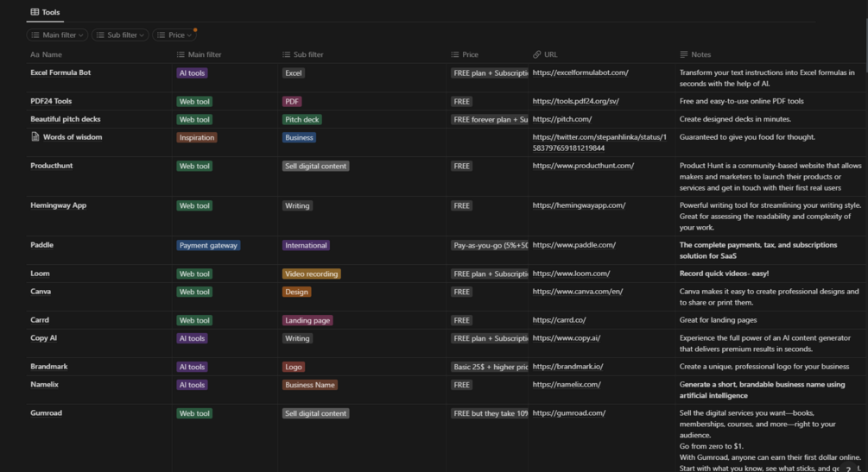Open the Words of wisdom page

coord(73,136)
